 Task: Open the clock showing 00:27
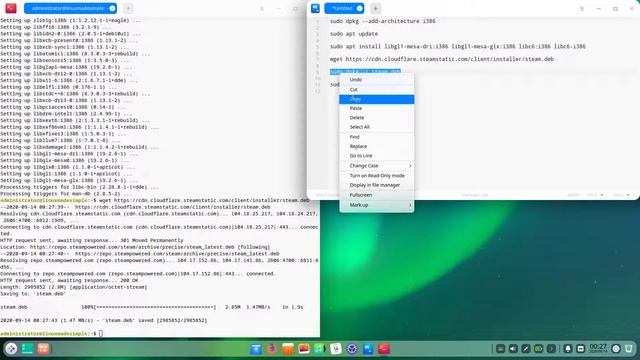pos(598,348)
